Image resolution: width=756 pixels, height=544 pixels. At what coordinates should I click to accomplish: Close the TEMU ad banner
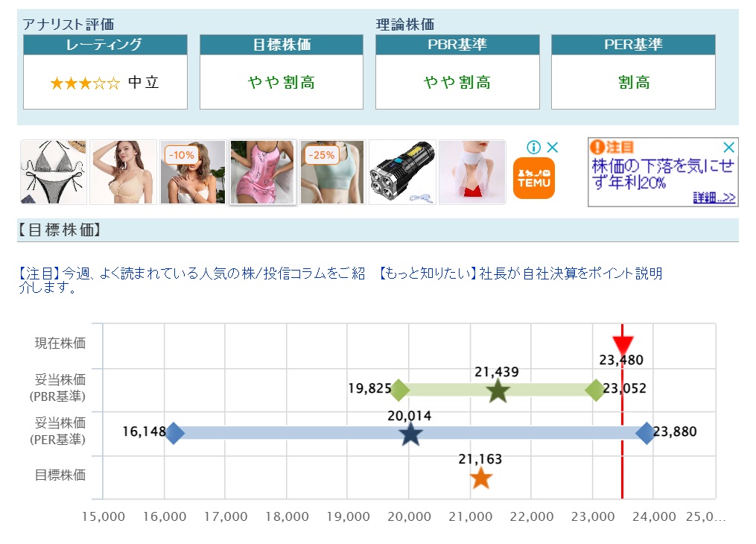(552, 147)
